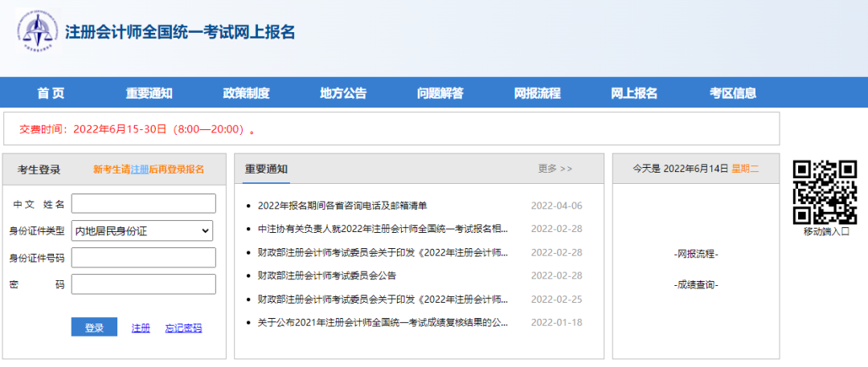The image size is (868, 367).
Task: Click the date 2022-01-18
Action: (x=557, y=322)
